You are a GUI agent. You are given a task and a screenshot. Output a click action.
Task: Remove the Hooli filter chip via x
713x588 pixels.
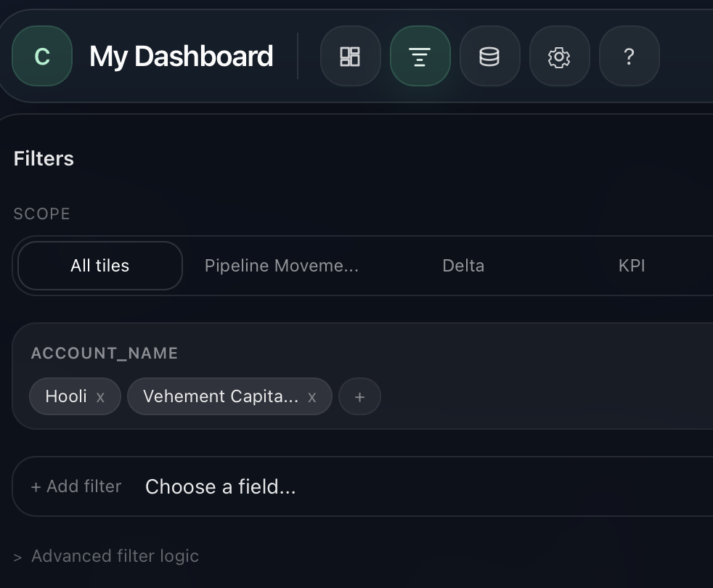coord(100,397)
